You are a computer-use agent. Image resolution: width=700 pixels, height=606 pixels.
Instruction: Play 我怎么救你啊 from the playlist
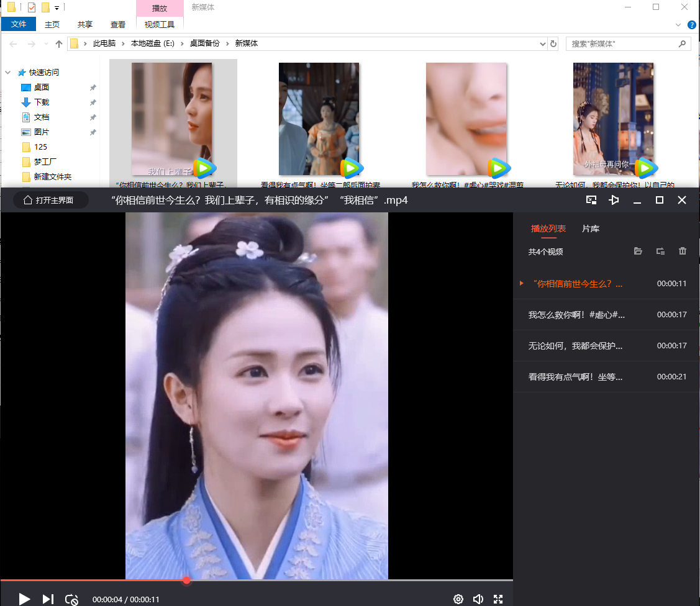coord(576,315)
